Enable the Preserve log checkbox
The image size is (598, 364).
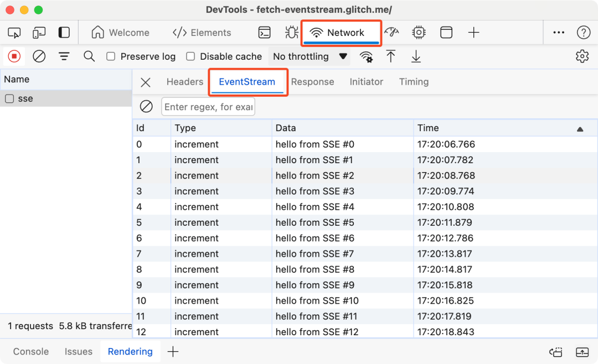[x=111, y=56]
